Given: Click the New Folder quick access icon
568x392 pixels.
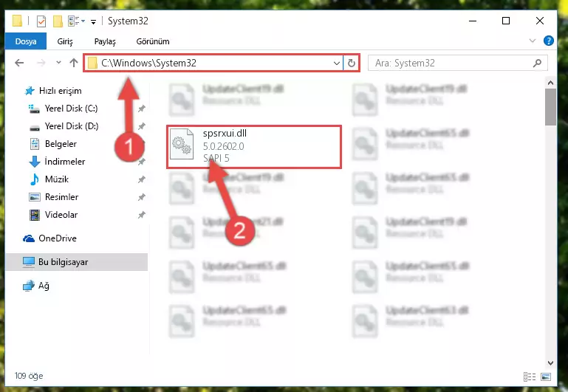Looking at the screenshot, I should (x=58, y=21).
